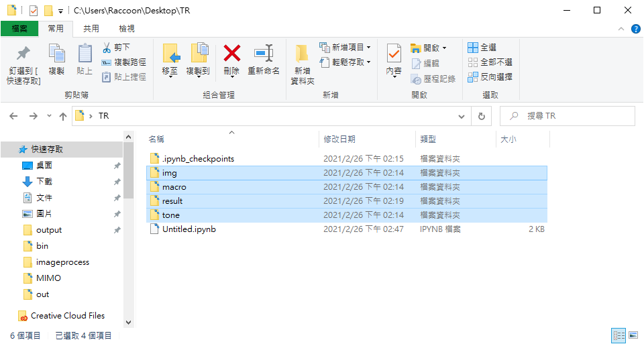Open the Open (開啟) dropdown arrow

[444, 48]
